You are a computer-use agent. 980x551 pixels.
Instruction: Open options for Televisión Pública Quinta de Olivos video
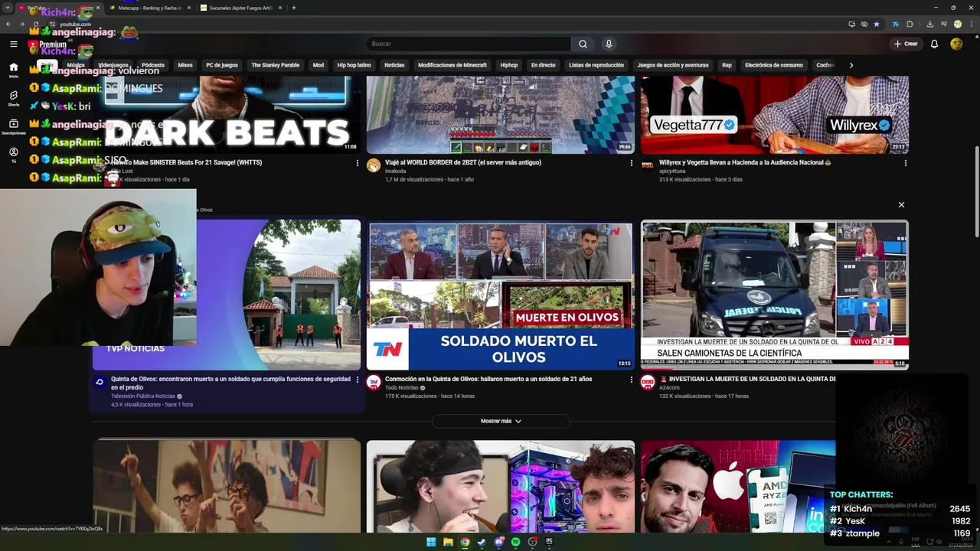358,380
